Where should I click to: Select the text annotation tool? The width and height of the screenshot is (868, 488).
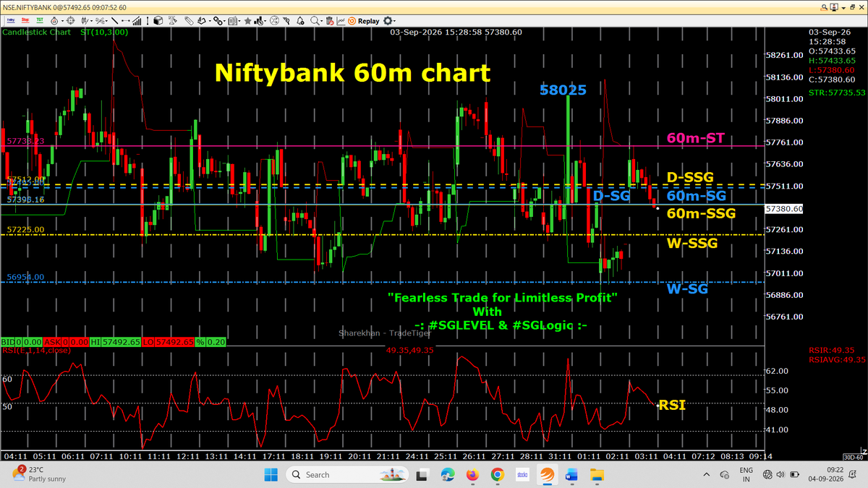(x=172, y=21)
